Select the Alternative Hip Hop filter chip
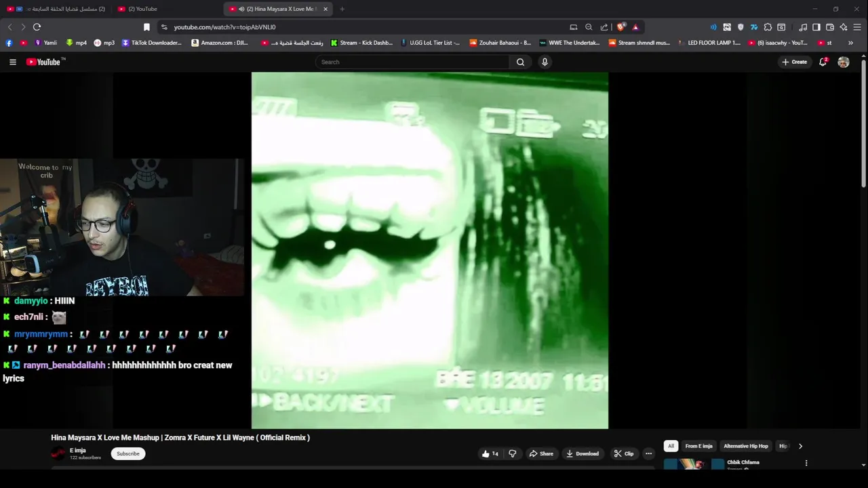868x488 pixels. tap(746, 446)
